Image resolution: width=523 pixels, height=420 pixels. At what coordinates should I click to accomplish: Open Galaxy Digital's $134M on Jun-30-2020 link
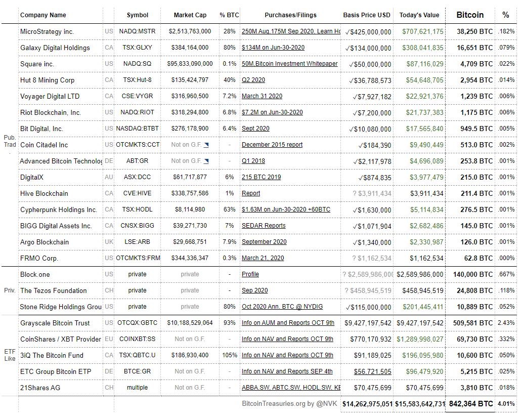pyautogui.click(x=273, y=48)
